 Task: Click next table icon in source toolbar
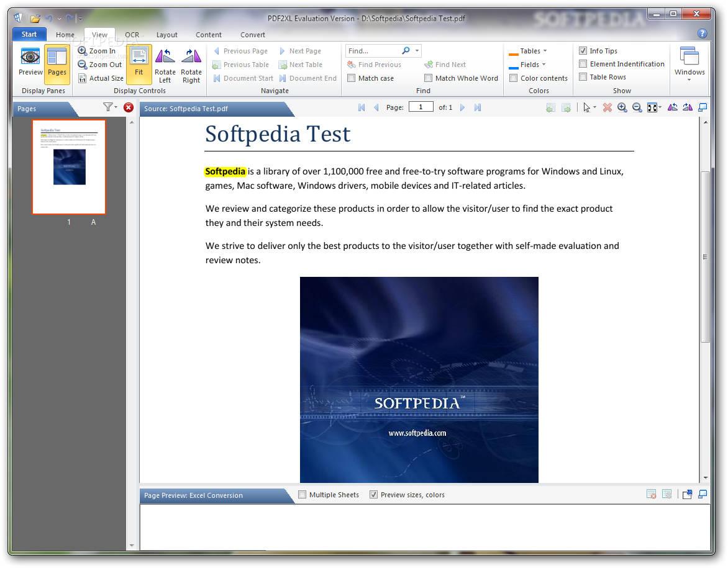coord(566,107)
